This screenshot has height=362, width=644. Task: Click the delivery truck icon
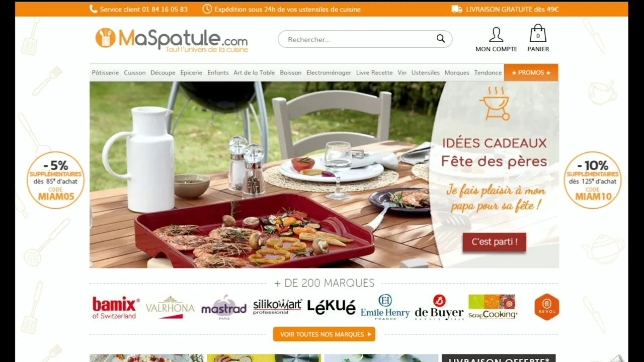[457, 9]
